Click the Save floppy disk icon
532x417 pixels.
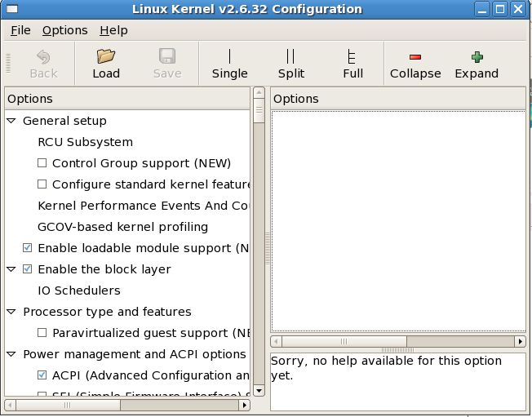(x=167, y=56)
